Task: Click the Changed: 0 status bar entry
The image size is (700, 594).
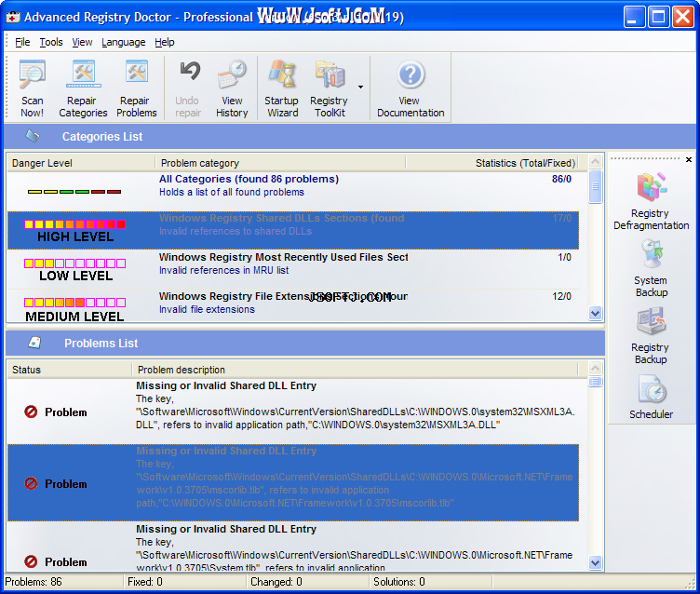Action: coord(308,582)
